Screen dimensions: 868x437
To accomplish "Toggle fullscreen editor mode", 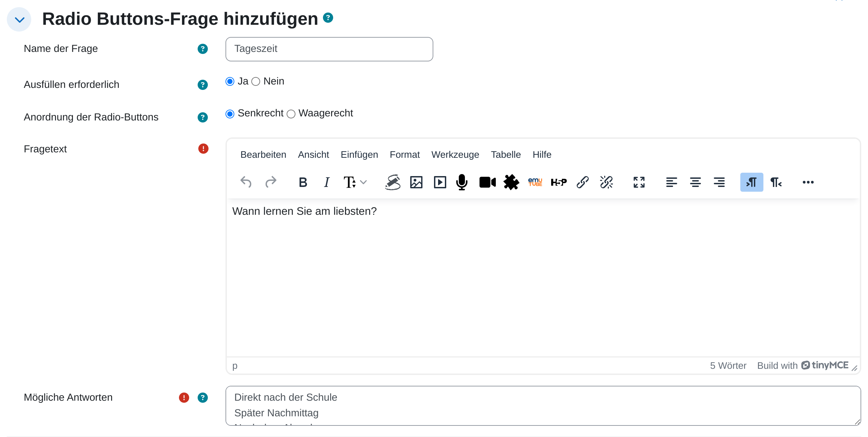I will coord(639,182).
